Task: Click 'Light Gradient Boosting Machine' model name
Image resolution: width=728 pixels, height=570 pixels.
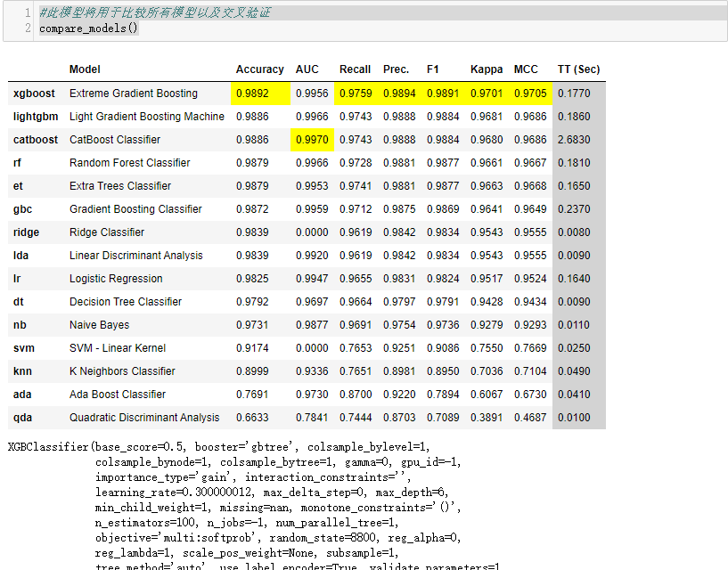Action: pos(147,117)
